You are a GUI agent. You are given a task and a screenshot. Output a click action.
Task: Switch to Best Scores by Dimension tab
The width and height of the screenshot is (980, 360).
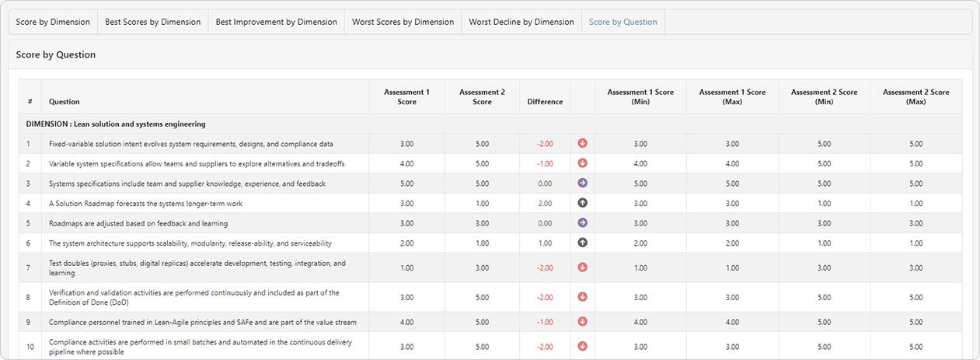[x=152, y=22]
